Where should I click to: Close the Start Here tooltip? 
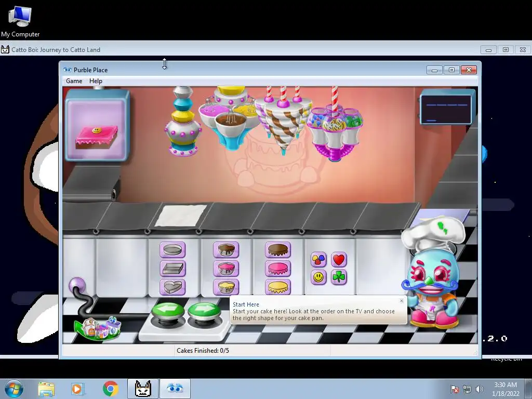point(402,301)
